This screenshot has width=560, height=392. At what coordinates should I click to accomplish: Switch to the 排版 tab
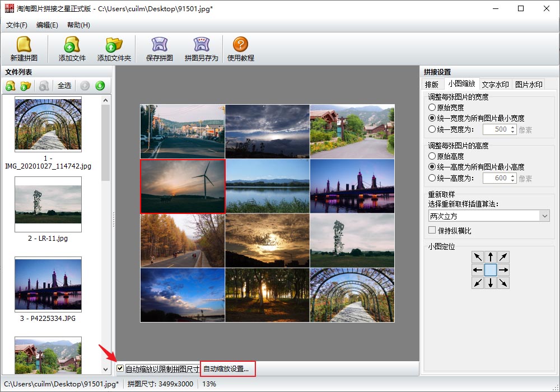coord(432,85)
